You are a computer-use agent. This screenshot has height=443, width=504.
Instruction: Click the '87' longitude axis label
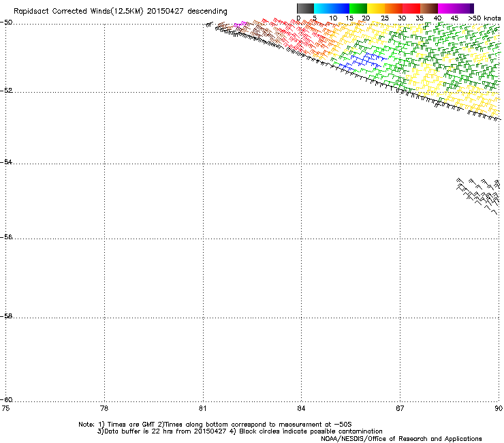400,408
